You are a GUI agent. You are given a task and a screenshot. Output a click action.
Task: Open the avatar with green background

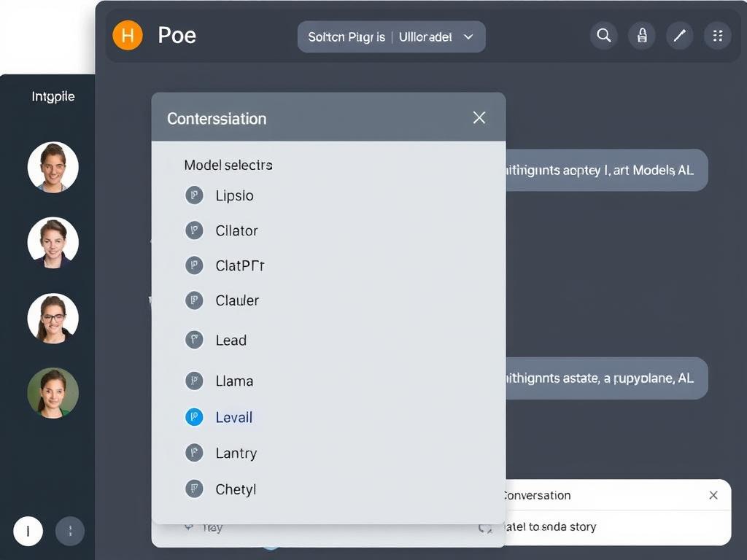(53, 393)
